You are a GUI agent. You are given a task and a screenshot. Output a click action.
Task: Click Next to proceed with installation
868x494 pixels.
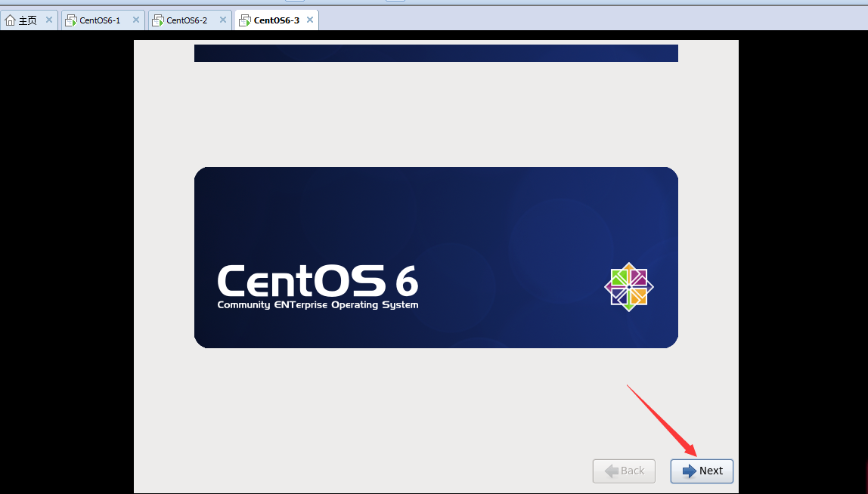[702, 471]
